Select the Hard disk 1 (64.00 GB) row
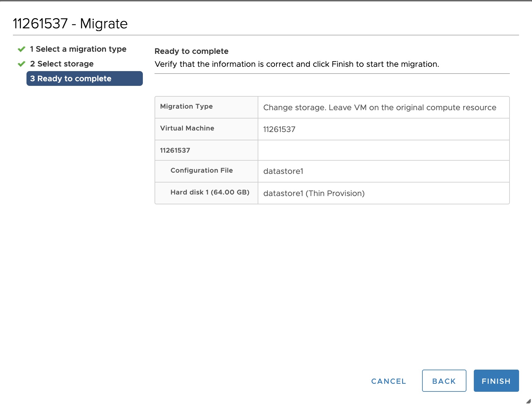Image resolution: width=532 pixels, height=405 pixels. [x=210, y=192]
